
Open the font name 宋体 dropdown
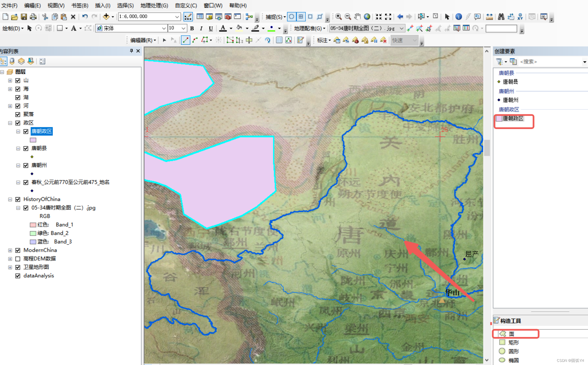(x=164, y=28)
